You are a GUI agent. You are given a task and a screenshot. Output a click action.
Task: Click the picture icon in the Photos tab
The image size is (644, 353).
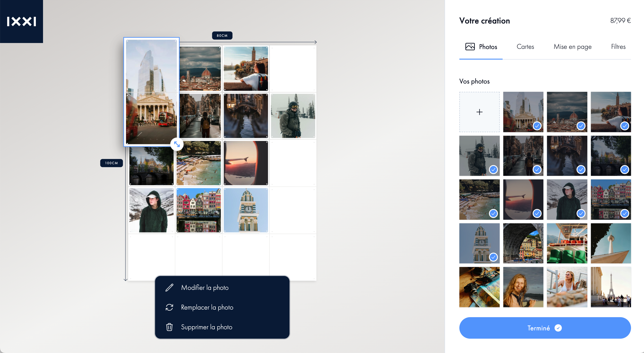tap(470, 46)
